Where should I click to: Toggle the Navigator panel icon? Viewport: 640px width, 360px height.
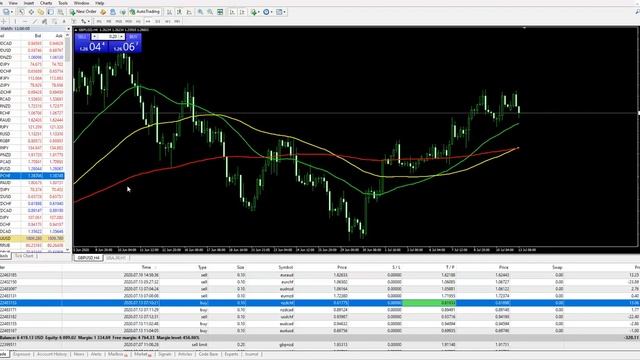pos(40,12)
